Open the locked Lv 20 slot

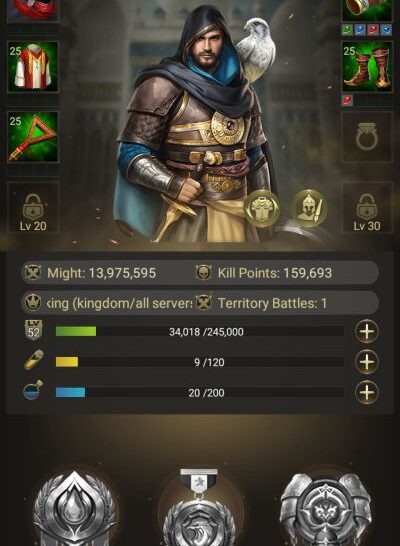33,207
